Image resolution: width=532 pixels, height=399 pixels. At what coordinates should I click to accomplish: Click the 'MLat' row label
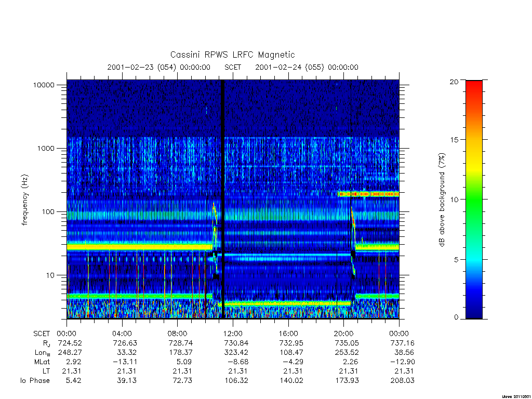[x=42, y=362]
